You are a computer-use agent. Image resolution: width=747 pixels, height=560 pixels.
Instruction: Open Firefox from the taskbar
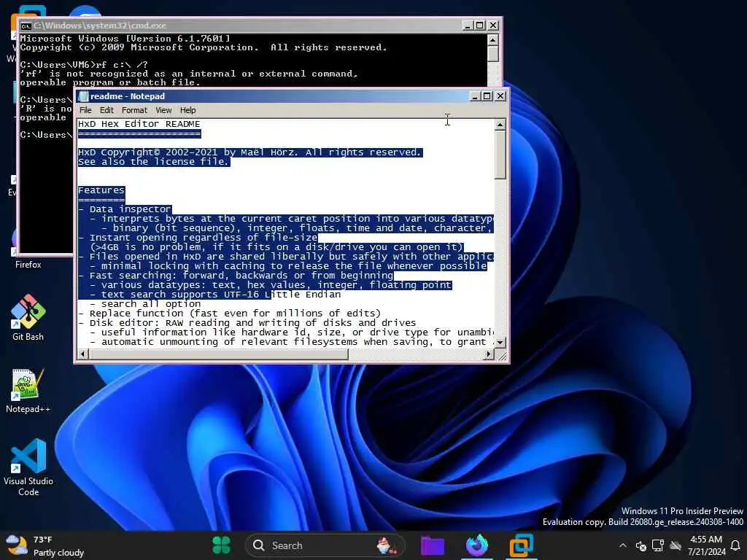point(477,545)
